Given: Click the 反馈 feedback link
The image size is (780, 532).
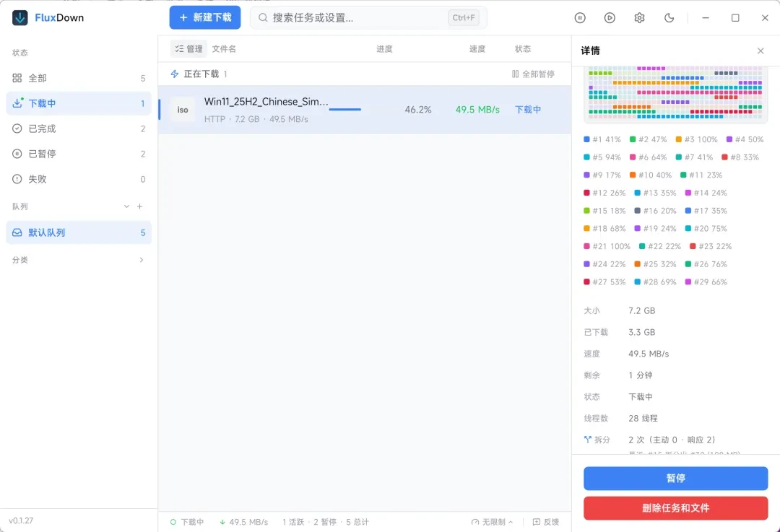Looking at the screenshot, I should click(x=546, y=522).
